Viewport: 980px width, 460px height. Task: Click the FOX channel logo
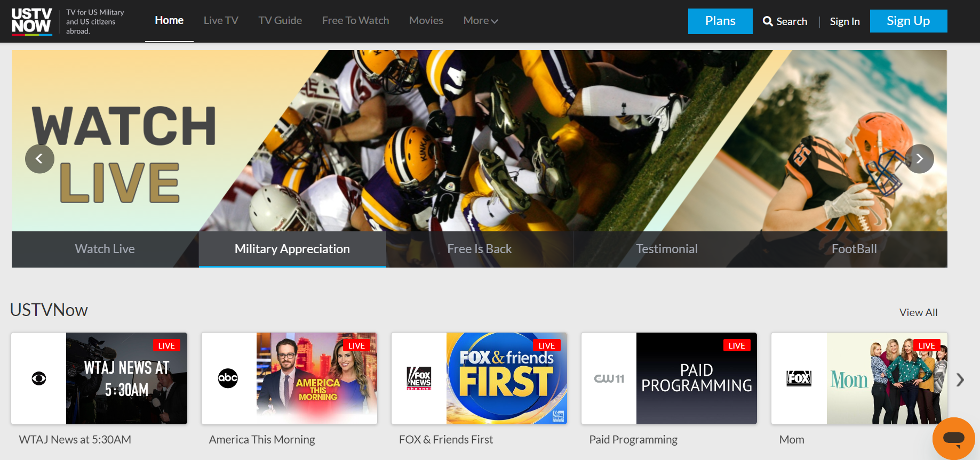click(x=799, y=378)
